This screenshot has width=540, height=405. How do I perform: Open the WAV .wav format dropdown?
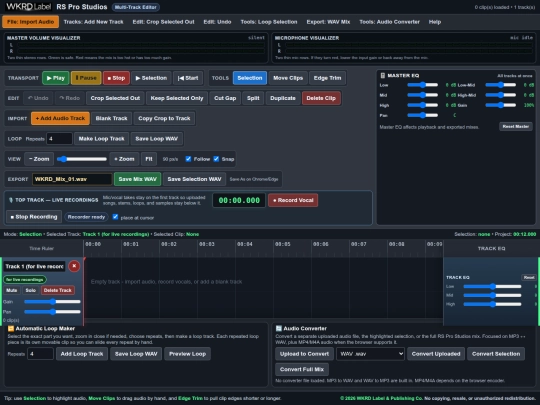coord(370,354)
